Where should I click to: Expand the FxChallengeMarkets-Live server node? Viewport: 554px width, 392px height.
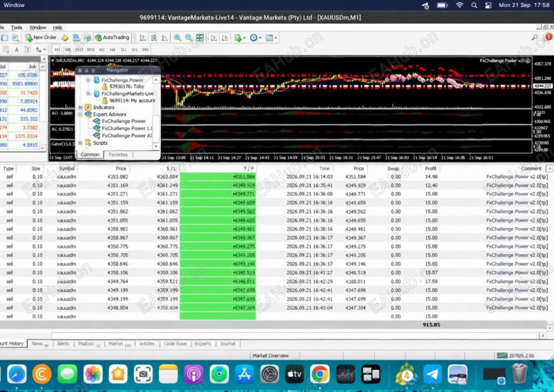tap(88, 93)
